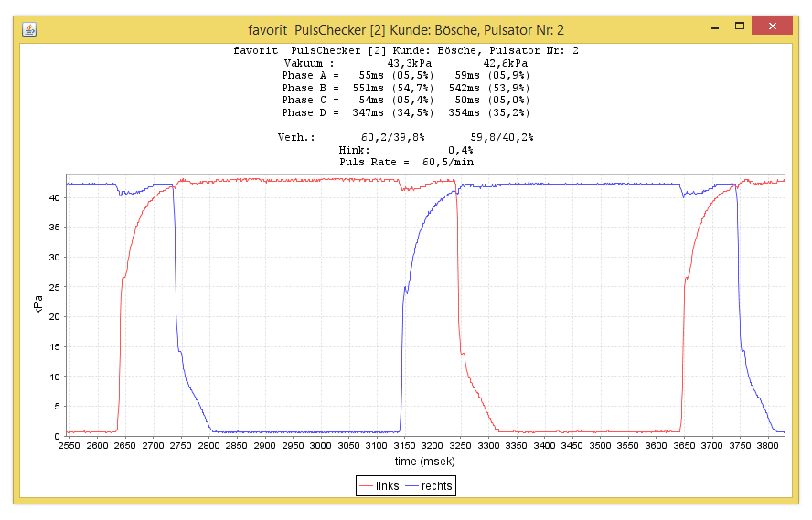
Task: Click the y-axis tick label '40'
Action: point(54,197)
